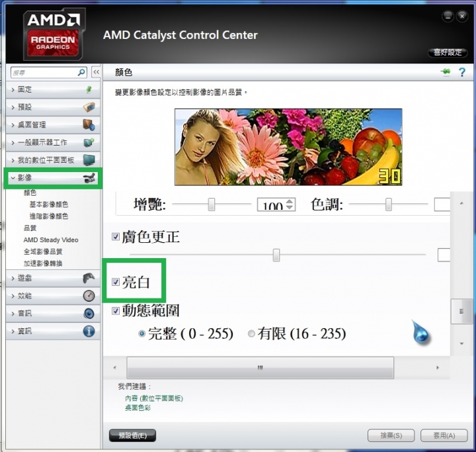Click the 喜好設定 preferences button
The height and width of the screenshot is (452, 476).
448,52
